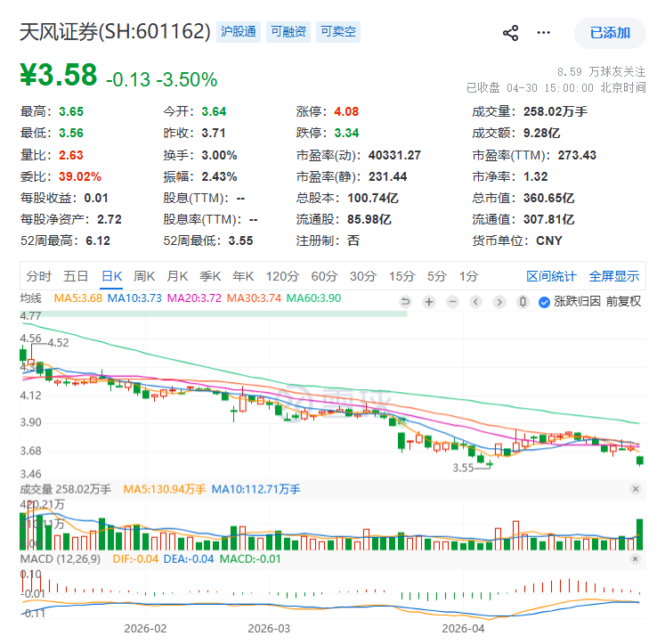Screen dimensions: 665x644
Task: Close the 成交量 volume indicator panel
Action: [636, 489]
